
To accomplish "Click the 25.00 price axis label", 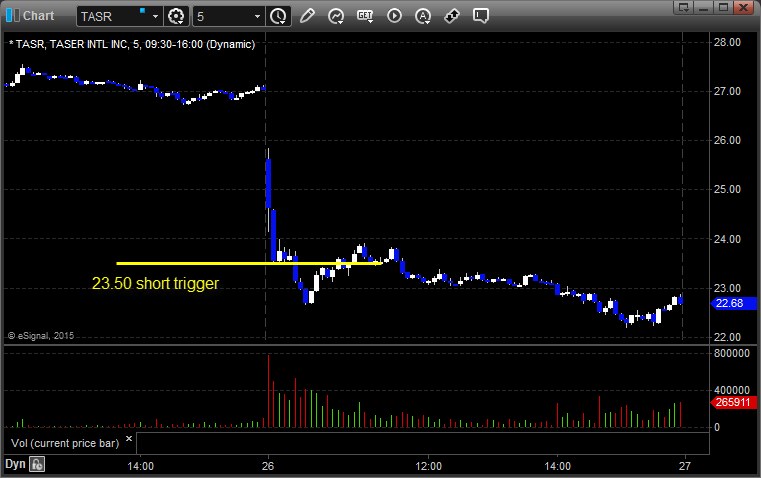I will 727,189.
